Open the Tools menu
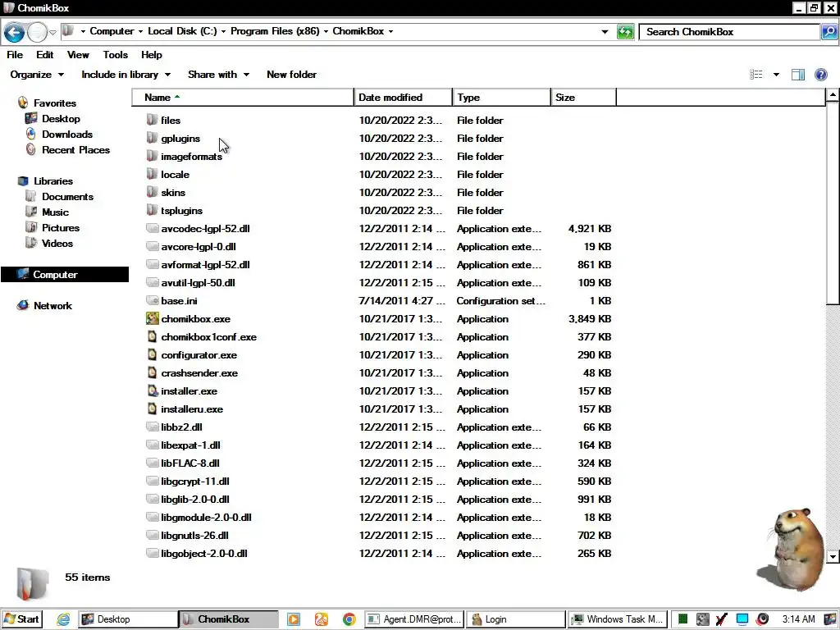Screen dimensions: 840x630 tap(115, 55)
